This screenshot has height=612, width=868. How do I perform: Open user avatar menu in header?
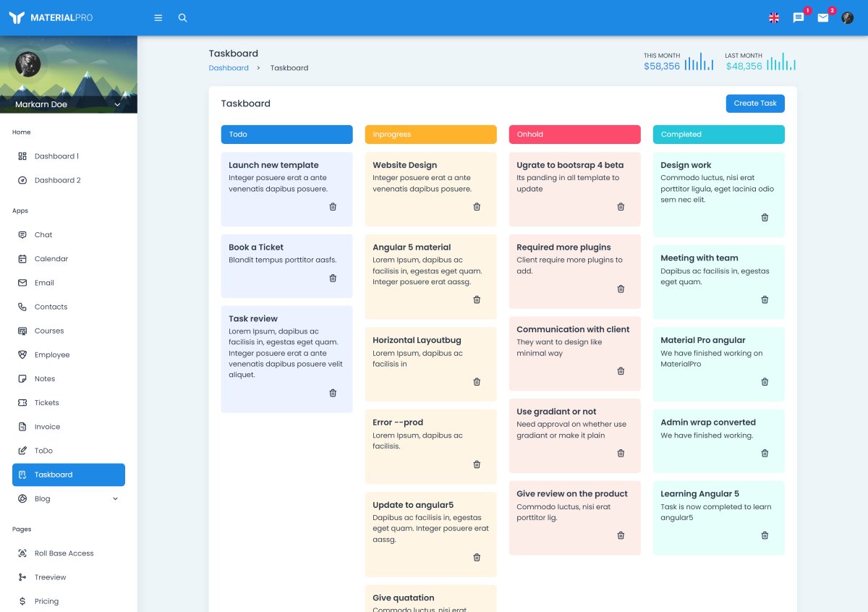point(848,18)
